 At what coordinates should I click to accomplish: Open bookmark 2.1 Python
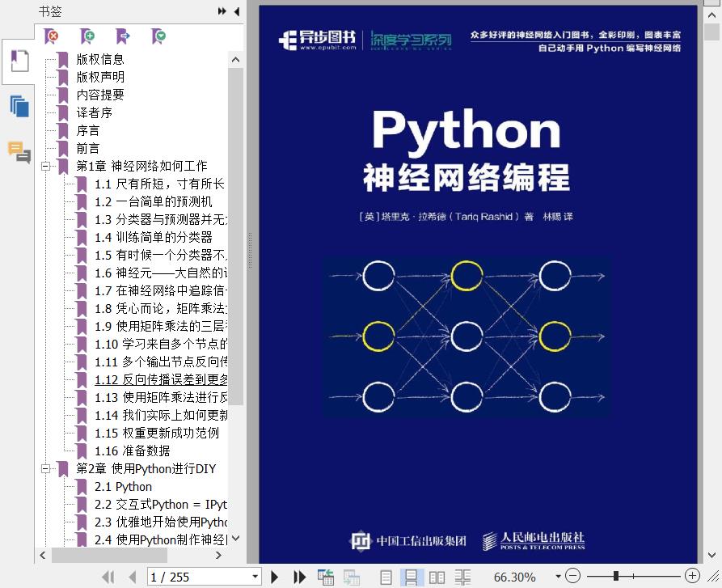123,487
